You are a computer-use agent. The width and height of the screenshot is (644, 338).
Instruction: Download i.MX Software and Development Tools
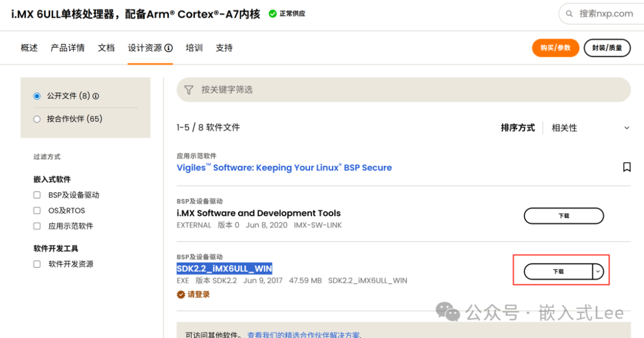564,216
